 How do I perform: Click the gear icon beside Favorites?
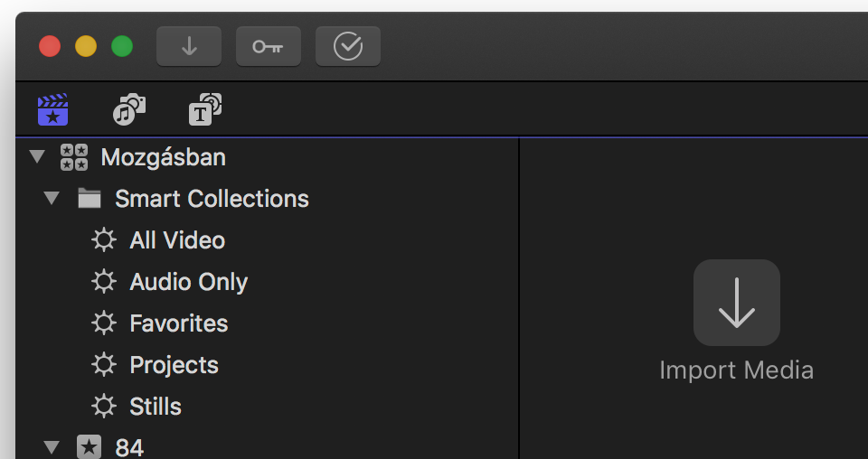pos(103,323)
